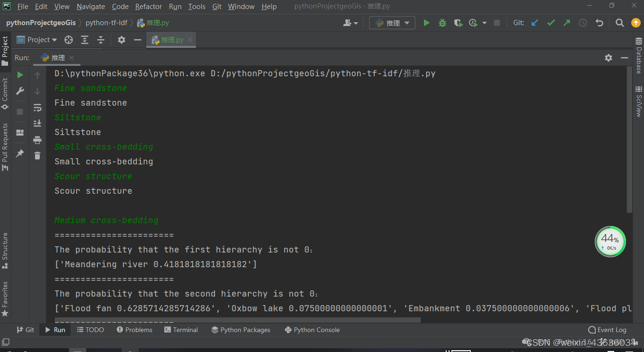Toggle scroll to end of console
This screenshot has height=352, width=644.
click(37, 124)
